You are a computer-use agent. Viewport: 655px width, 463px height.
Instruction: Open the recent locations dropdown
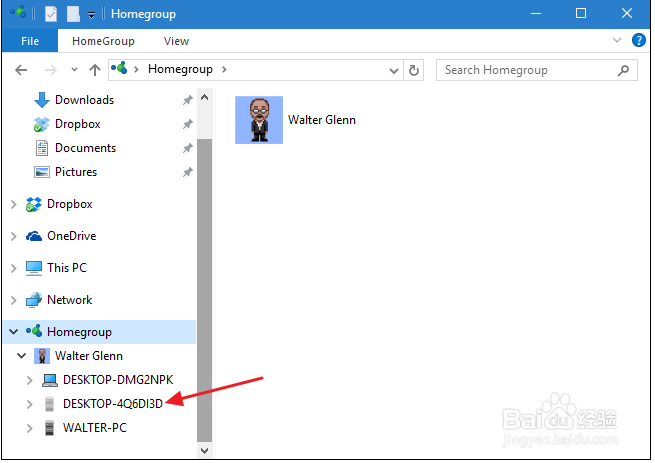click(x=74, y=70)
